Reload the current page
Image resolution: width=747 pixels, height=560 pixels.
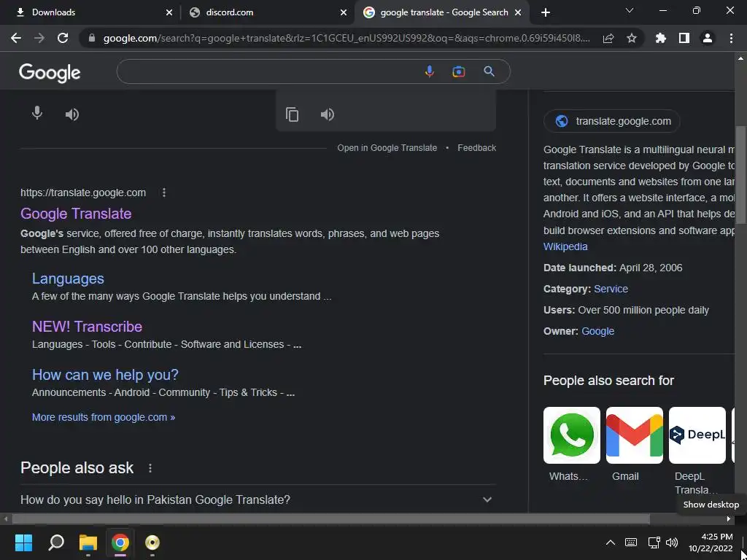point(63,38)
